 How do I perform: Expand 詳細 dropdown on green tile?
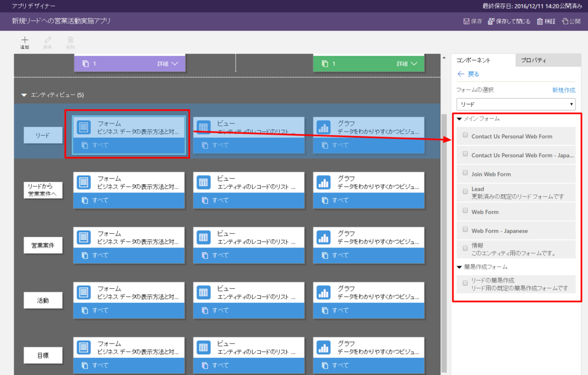click(407, 64)
